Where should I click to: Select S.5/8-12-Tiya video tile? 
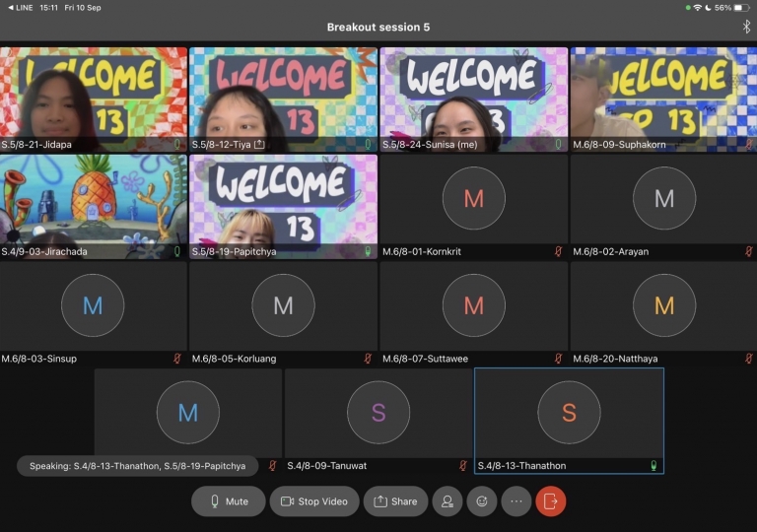pyautogui.click(x=284, y=100)
